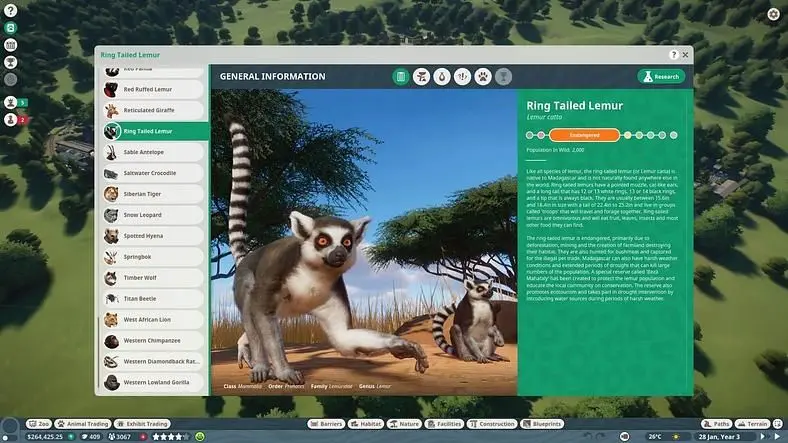This screenshot has height=443, width=788.
Task: Open the paw print tab icon
Action: pyautogui.click(x=483, y=76)
